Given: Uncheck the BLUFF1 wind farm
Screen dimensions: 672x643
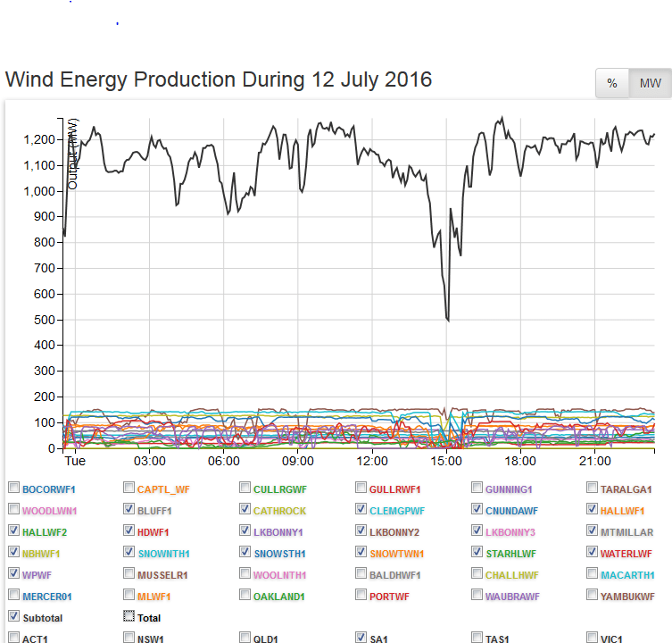Looking at the screenshot, I should (130, 510).
